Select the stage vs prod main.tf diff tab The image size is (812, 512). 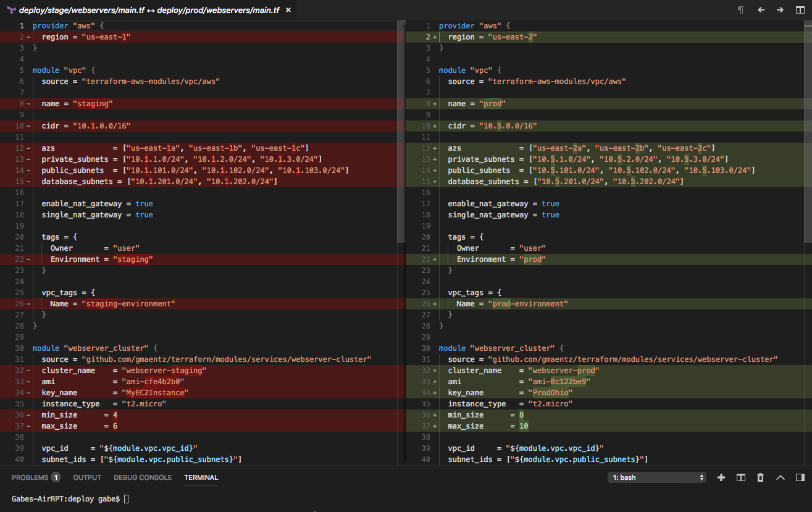149,10
